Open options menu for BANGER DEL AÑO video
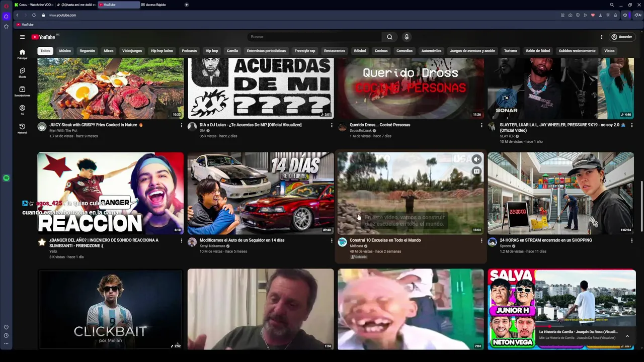Image resolution: width=644 pixels, height=362 pixels. click(x=182, y=241)
